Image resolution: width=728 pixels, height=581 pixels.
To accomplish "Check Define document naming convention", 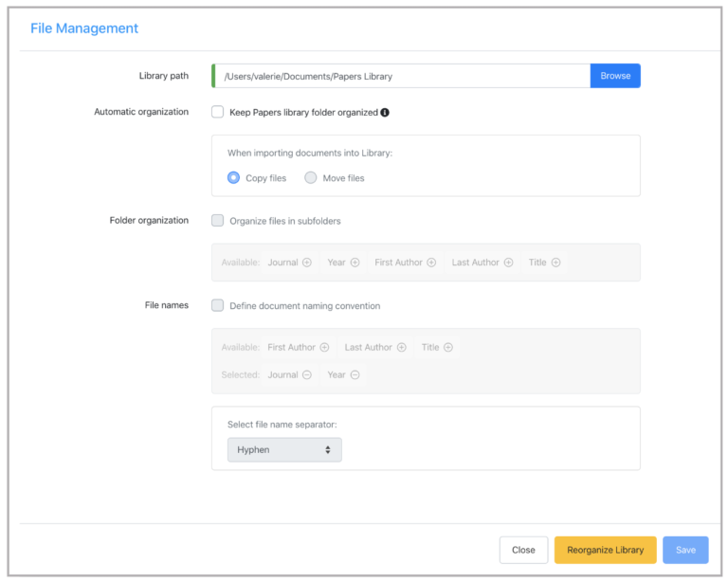I will 217,305.
